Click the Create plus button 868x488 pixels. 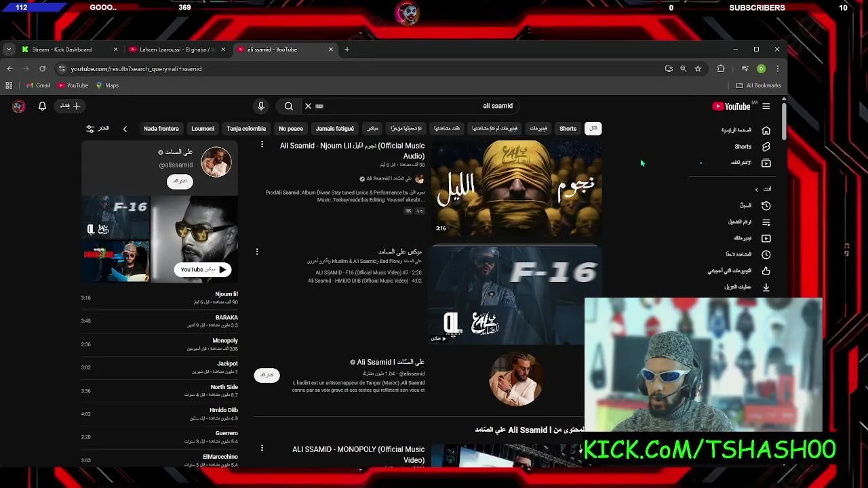[71, 106]
